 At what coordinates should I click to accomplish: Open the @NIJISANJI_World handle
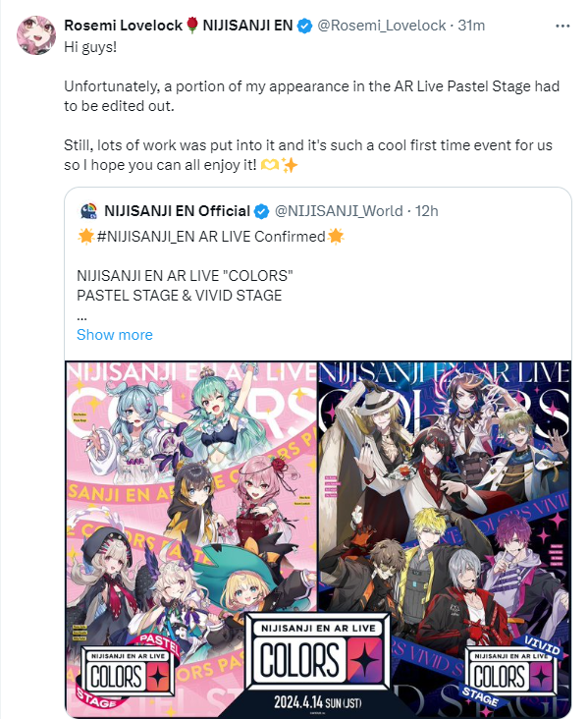(x=339, y=211)
